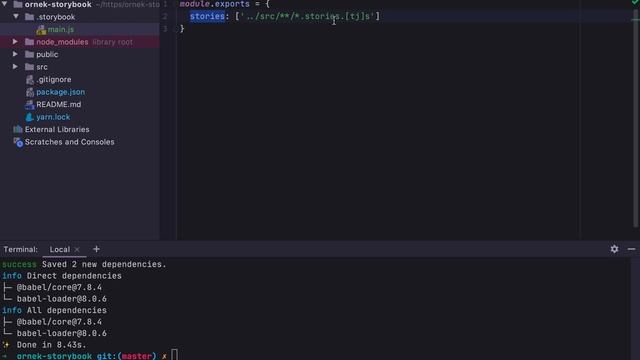
Task: Click the yarn.lock file icon
Action: [29, 117]
